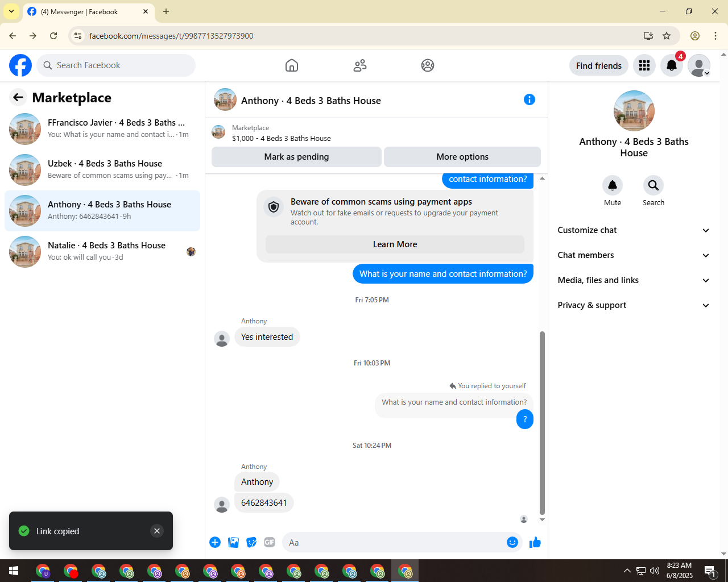Image resolution: width=728 pixels, height=582 pixels.
Task: Click Mark as pending button
Action: tap(296, 157)
